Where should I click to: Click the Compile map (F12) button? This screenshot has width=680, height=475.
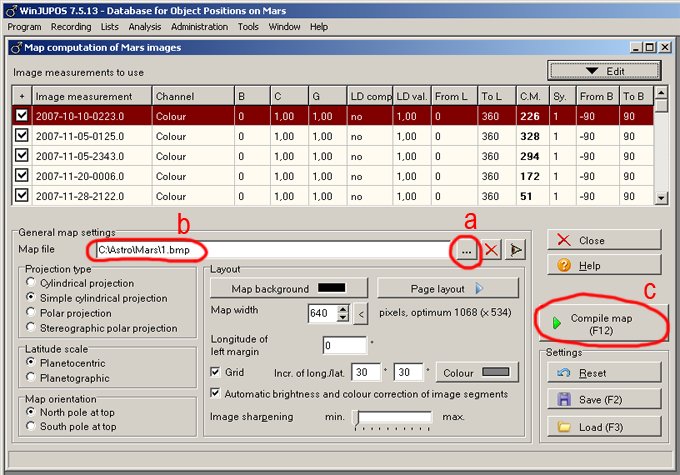(x=603, y=324)
